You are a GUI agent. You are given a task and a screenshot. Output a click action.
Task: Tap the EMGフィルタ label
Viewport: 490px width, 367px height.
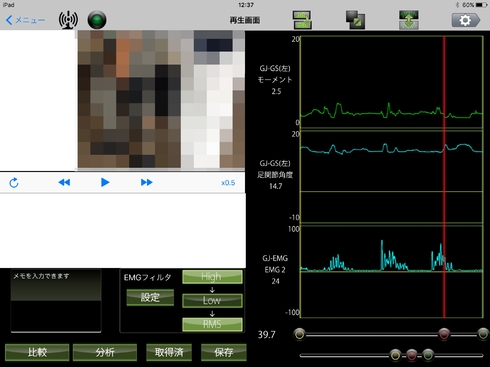pyautogui.click(x=147, y=277)
